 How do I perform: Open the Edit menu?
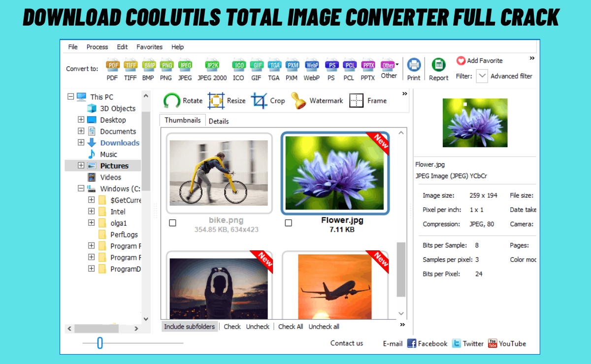pyautogui.click(x=122, y=47)
